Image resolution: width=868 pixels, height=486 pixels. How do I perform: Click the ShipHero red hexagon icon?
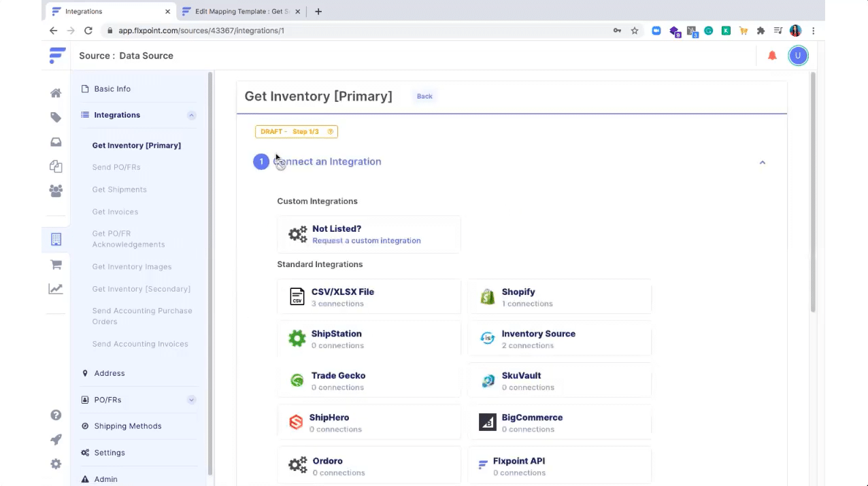pyautogui.click(x=296, y=422)
